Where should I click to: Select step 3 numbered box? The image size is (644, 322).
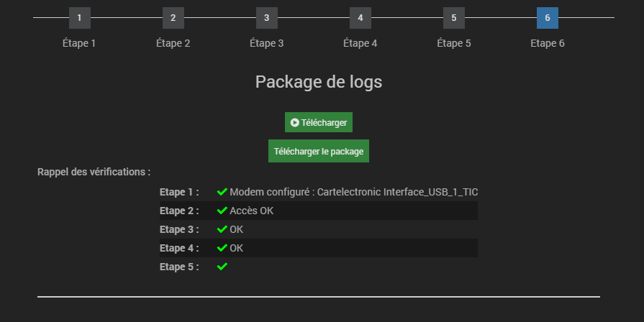(x=266, y=18)
